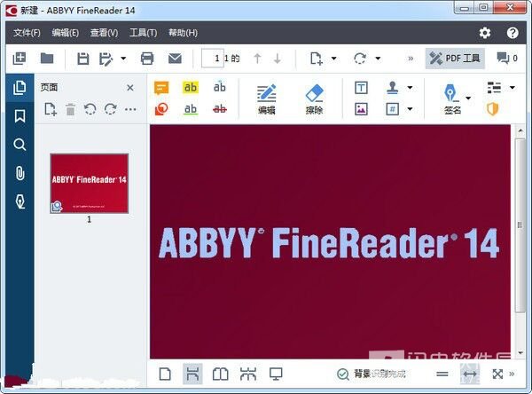Viewport: 532px width, 394px height.
Task: Click the 编辑 edit button
Action: 267,99
